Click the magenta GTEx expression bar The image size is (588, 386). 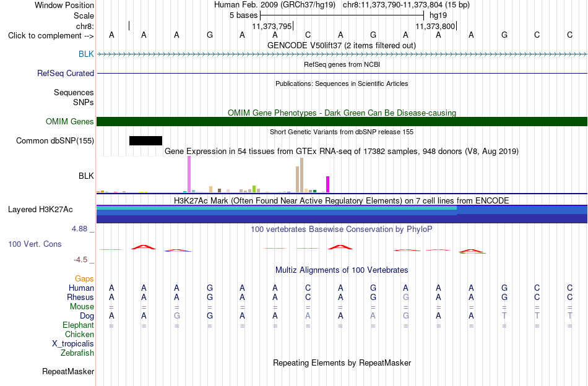tap(328, 184)
